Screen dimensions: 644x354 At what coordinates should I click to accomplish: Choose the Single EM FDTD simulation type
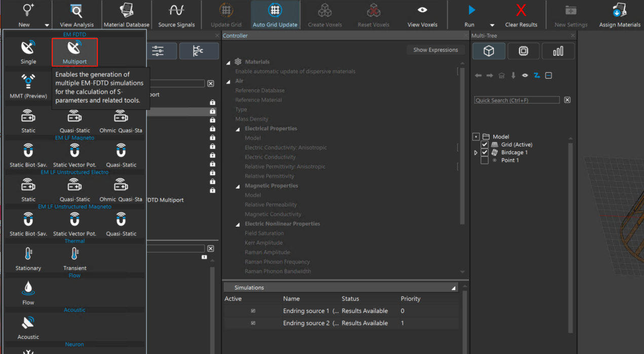tap(28, 52)
